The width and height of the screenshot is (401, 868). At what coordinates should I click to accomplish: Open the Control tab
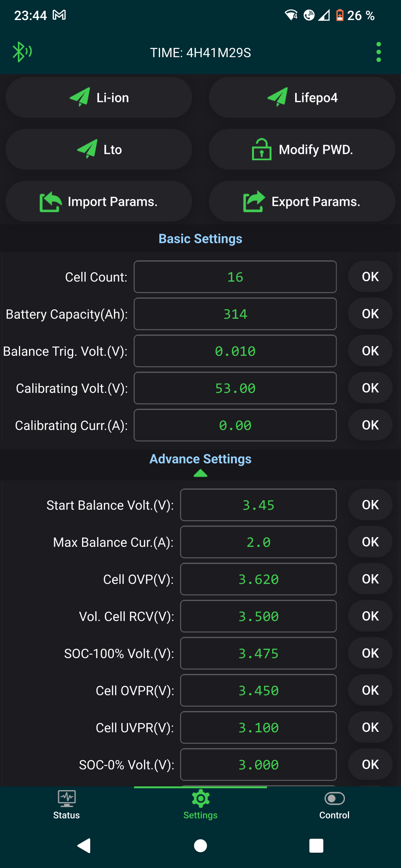334,805
